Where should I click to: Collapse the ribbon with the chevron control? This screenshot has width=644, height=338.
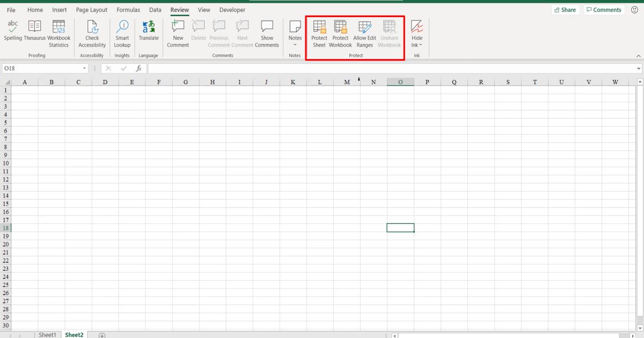tap(638, 55)
